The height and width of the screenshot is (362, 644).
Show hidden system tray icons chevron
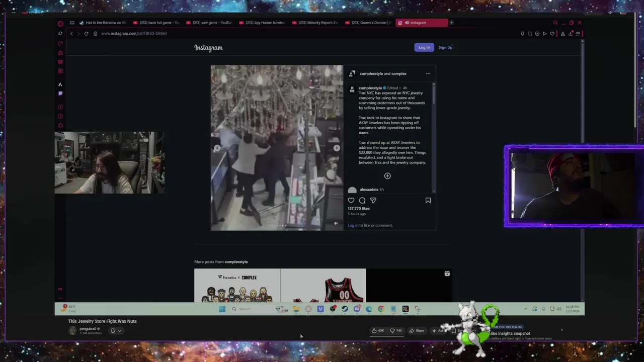(x=526, y=309)
